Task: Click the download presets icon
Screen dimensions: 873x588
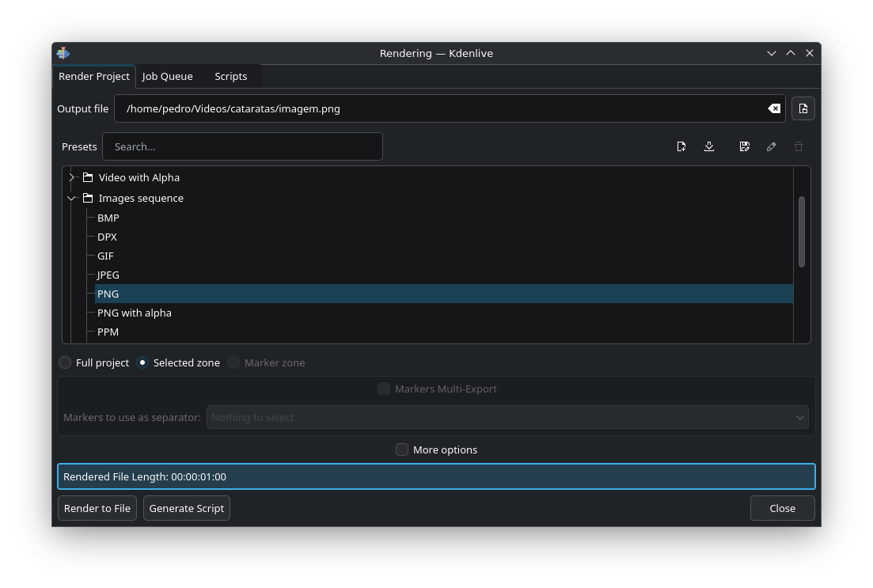Action: tap(709, 146)
